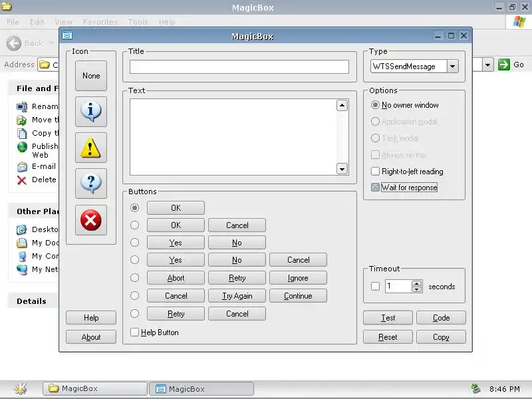This screenshot has width=532, height=399.
Task: Open the View menu in Explorer
Action: point(63,22)
